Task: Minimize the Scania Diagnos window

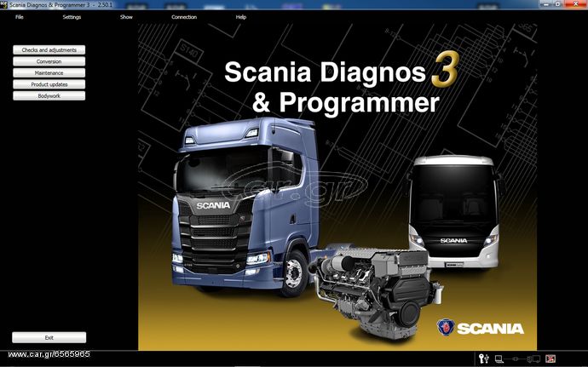Action: pyautogui.click(x=545, y=4)
